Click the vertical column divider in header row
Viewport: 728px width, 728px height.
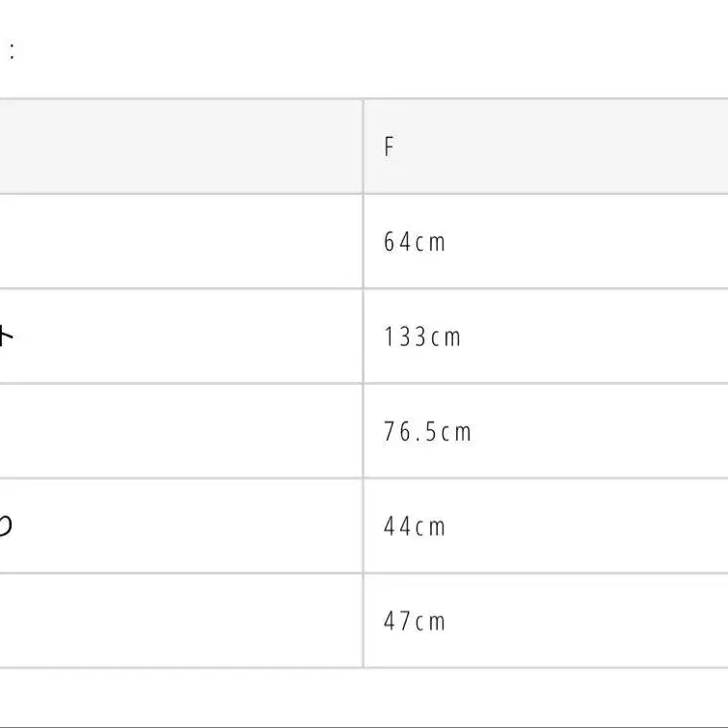364,147
